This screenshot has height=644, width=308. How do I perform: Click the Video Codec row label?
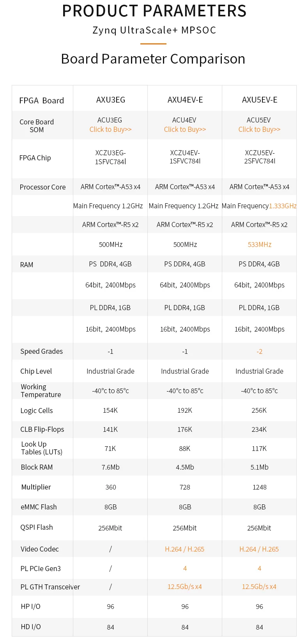coord(40,549)
